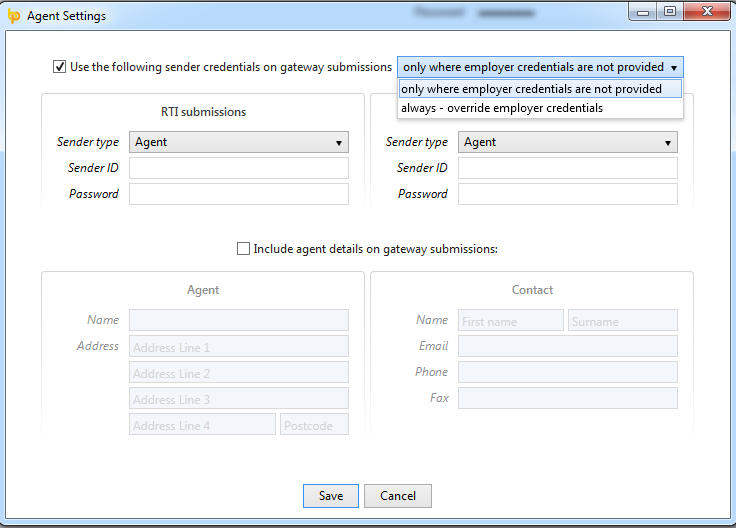
Task: Choose 'only where employer credentials are not provided' option
Action: [540, 89]
